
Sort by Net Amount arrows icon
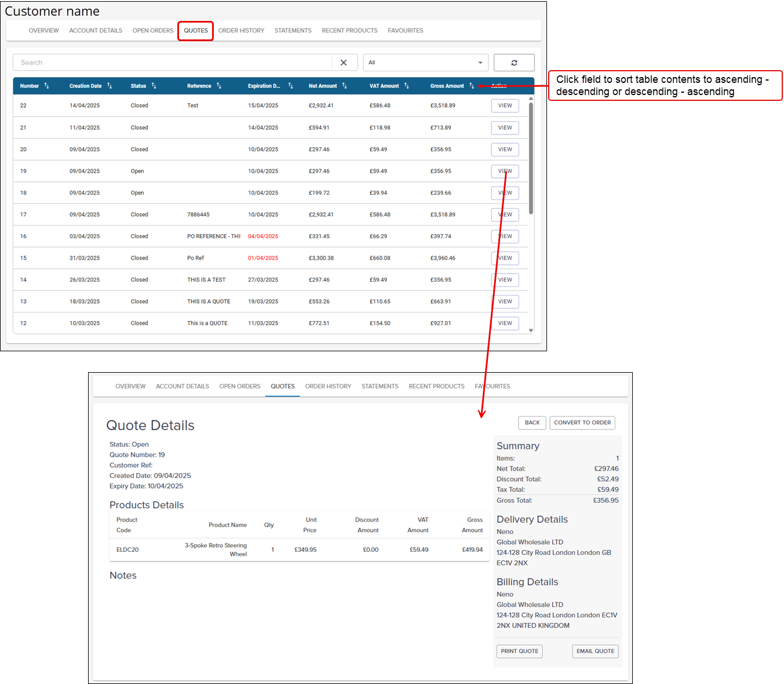pos(344,86)
